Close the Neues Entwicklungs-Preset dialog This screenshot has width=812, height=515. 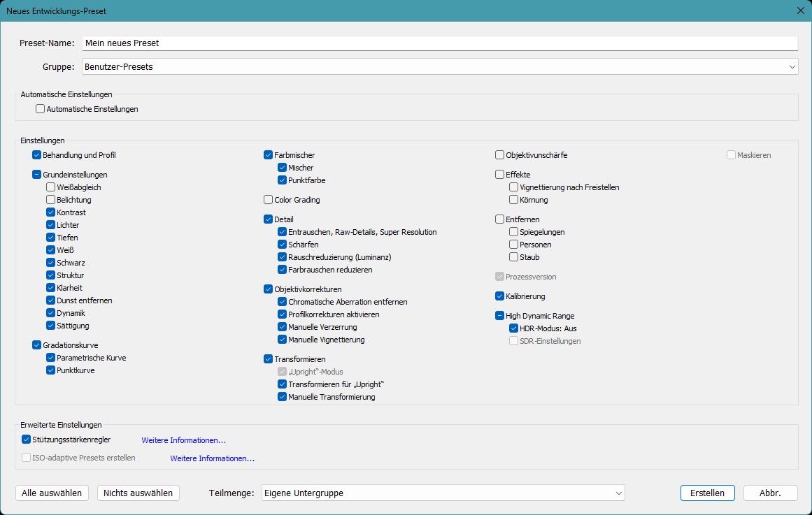[x=800, y=11]
